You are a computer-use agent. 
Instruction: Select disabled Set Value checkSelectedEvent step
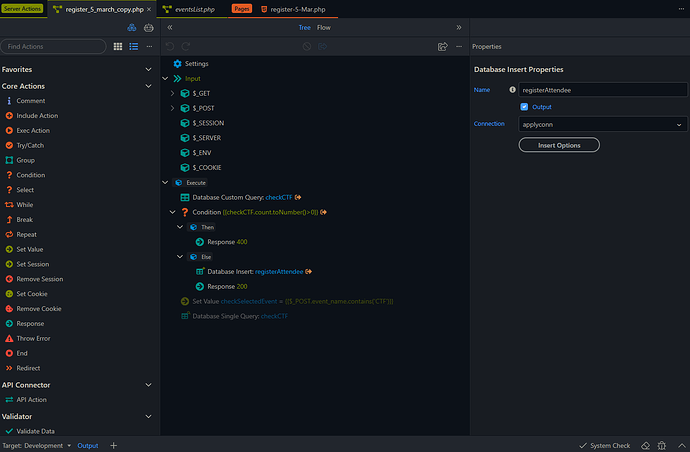[x=287, y=301]
